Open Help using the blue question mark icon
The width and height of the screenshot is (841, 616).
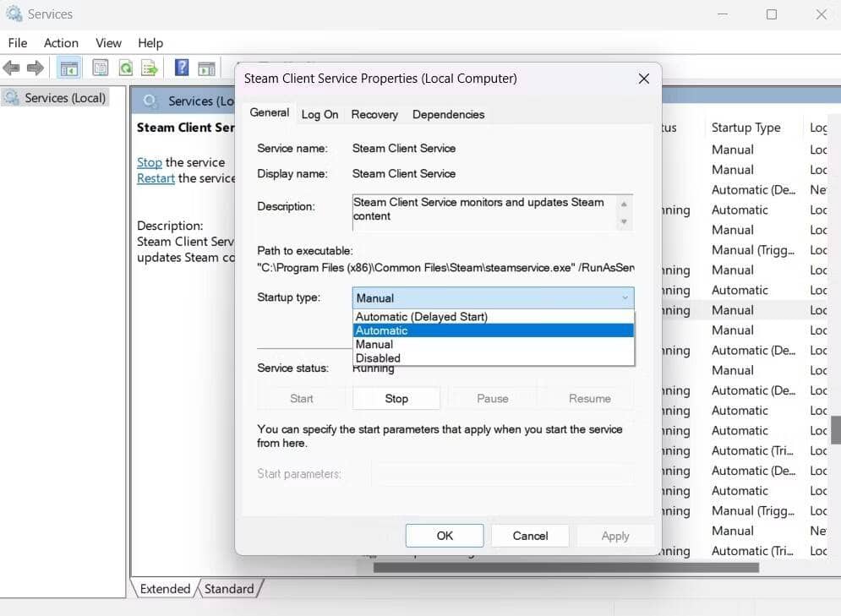tap(182, 68)
